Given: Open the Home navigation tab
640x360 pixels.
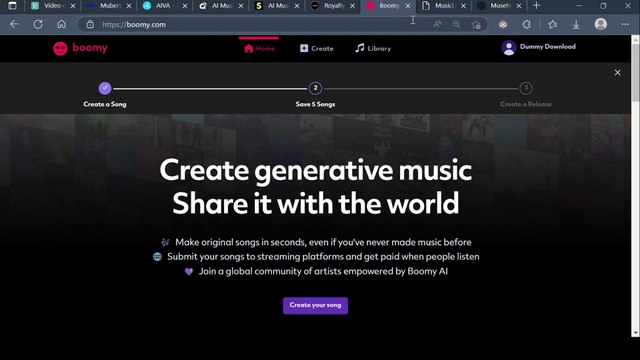Looking at the screenshot, I should pyautogui.click(x=259, y=49).
